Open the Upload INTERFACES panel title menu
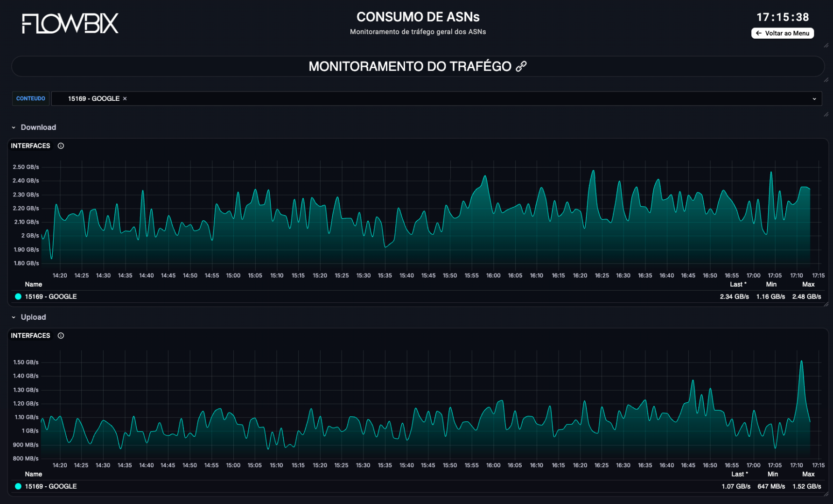833x504 pixels. (30, 336)
